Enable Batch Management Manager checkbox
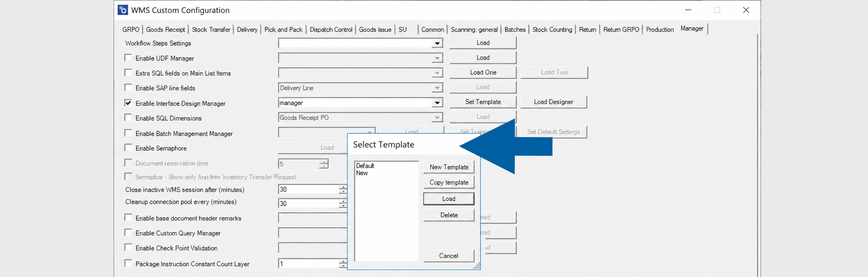Screen dimensions: 868x277 pos(128,133)
